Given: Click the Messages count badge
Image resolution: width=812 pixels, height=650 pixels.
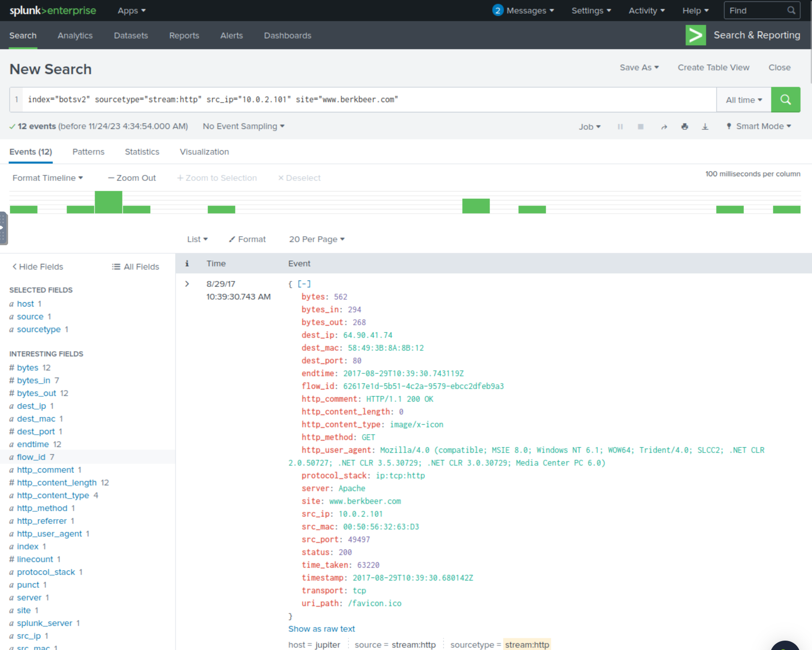Looking at the screenshot, I should 497,10.
